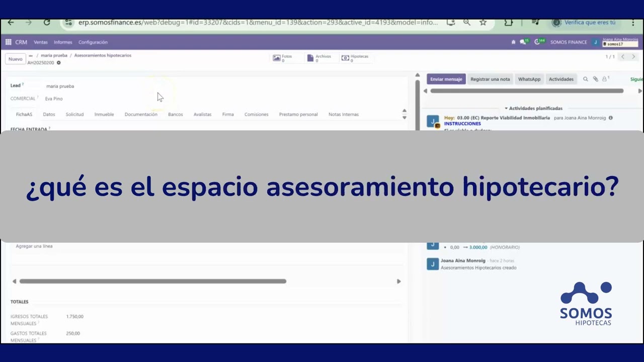Viewport: 644px width, 362px height.
Task: Search messages in the chatter
Action: point(586,79)
